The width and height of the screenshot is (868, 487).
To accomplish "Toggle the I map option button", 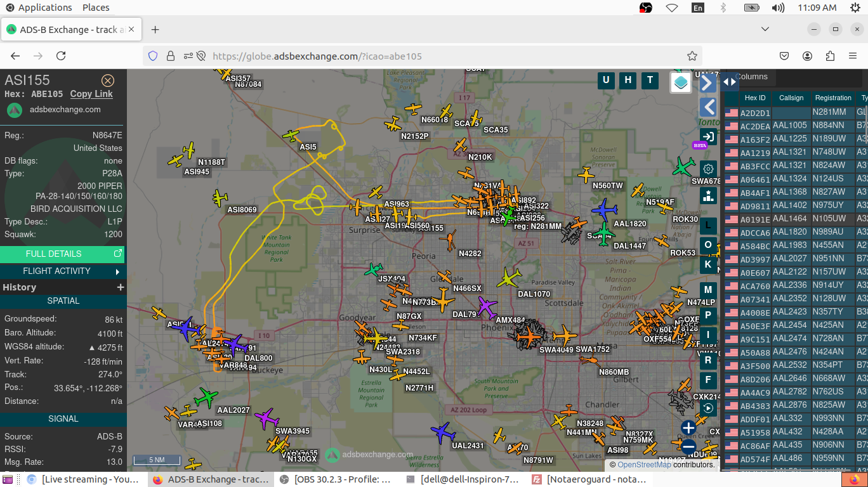I will tap(708, 335).
